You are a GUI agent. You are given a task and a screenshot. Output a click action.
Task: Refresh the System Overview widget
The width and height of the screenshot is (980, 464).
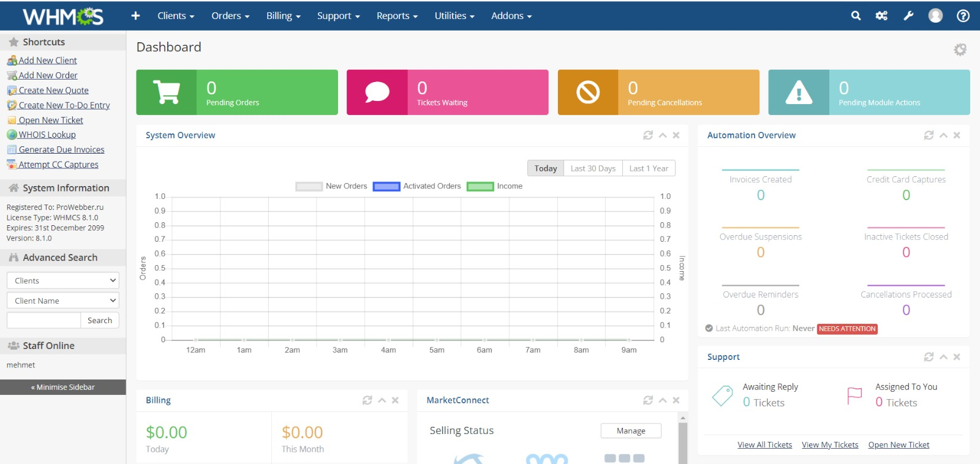(x=648, y=135)
